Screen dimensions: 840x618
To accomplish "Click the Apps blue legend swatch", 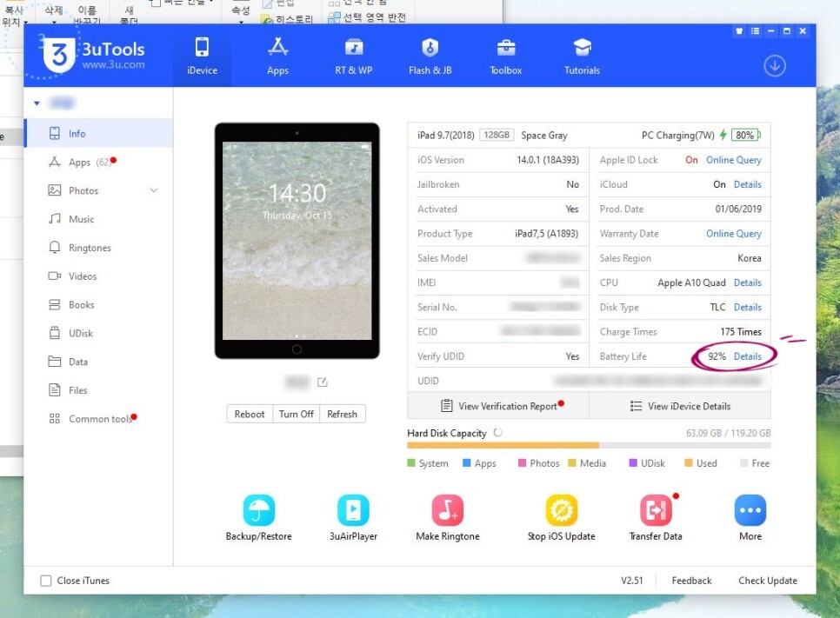I will point(467,463).
